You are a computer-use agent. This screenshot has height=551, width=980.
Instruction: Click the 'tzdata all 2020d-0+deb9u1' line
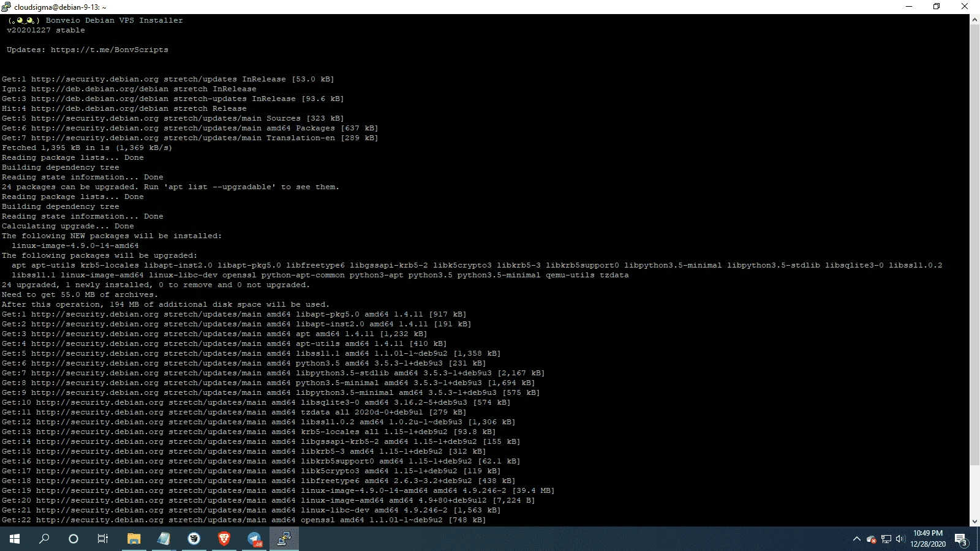(234, 412)
